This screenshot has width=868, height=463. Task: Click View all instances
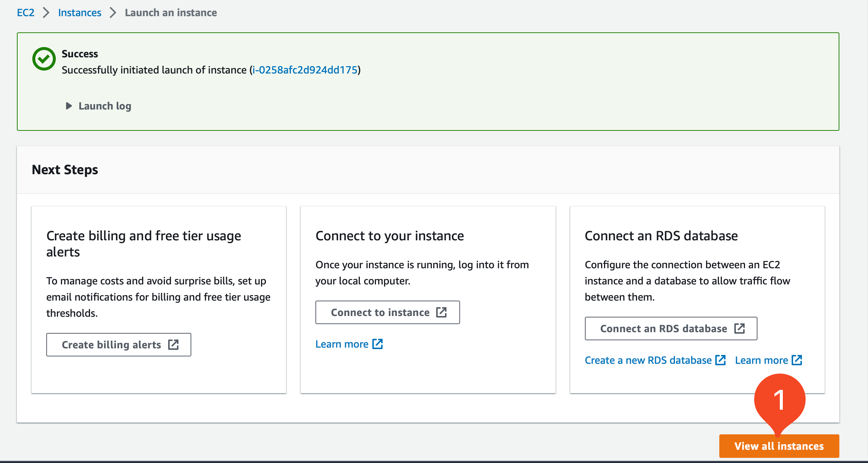[779, 446]
